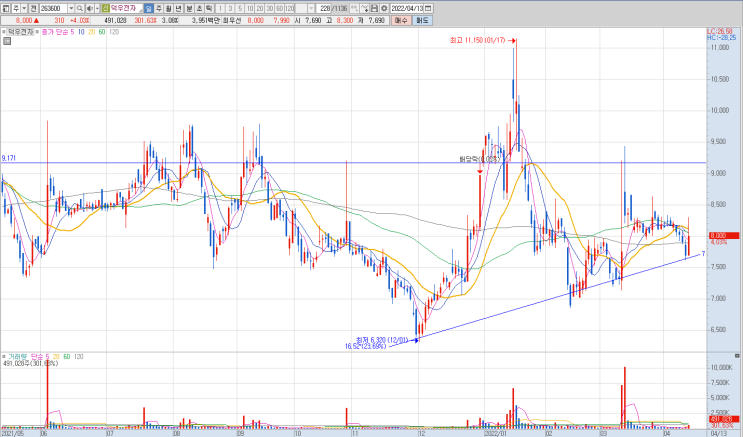The width and height of the screenshot is (743, 437).
Task: Select the 10 interval button
Action: coord(250,9)
